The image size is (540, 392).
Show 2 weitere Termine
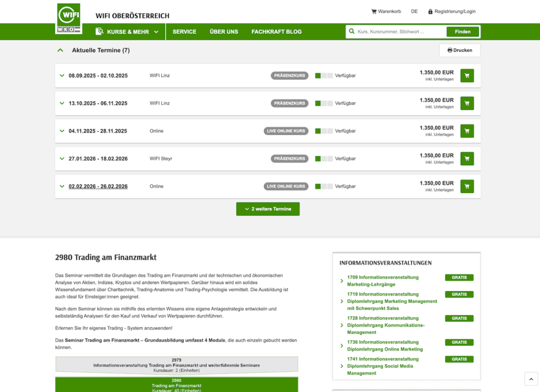point(268,209)
